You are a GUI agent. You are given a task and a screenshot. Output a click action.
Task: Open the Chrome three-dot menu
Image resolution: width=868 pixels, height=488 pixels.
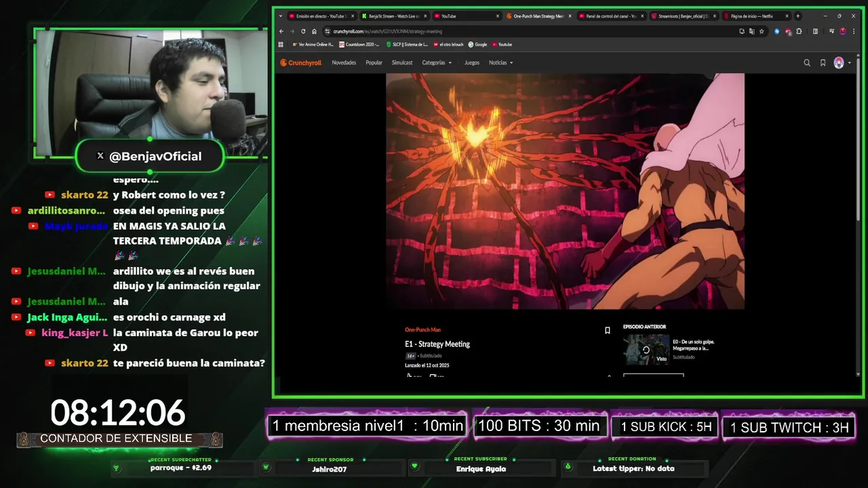pyautogui.click(x=853, y=31)
